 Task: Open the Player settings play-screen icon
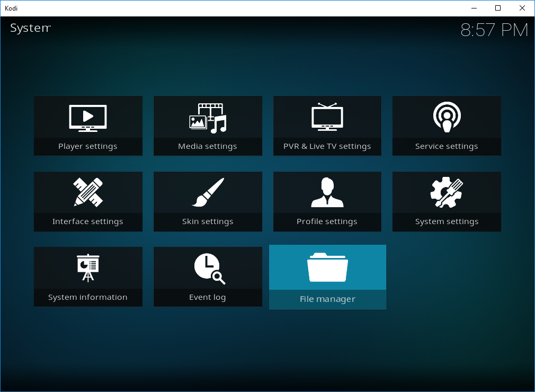coord(88,118)
